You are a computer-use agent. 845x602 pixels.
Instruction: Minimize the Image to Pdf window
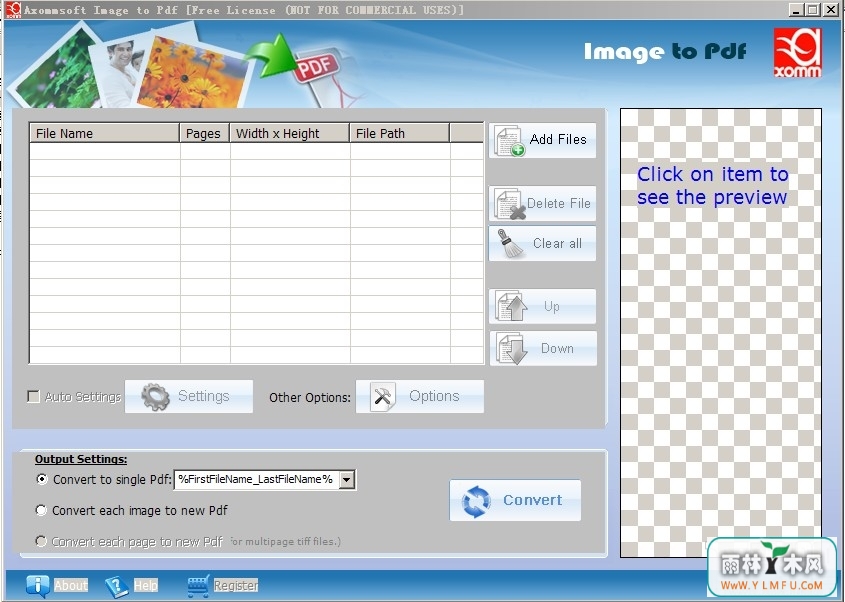[x=796, y=9]
